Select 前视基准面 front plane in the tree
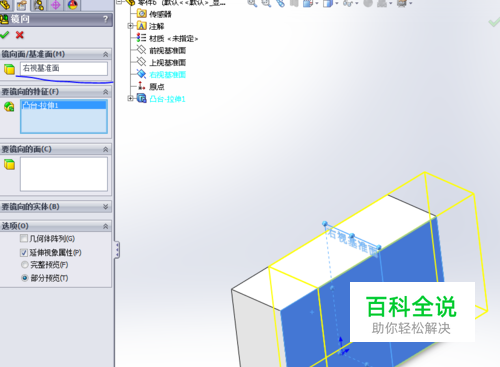The height and width of the screenshot is (367, 500). point(167,51)
